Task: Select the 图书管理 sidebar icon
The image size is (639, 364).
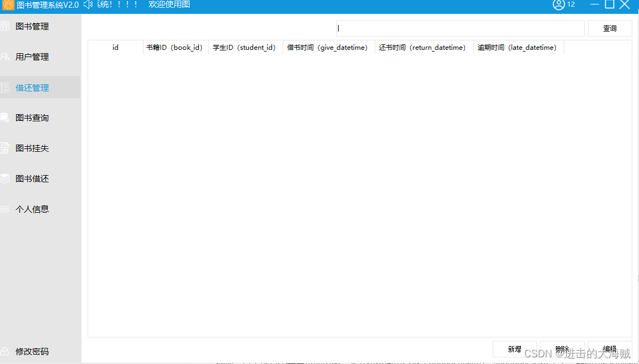Action: coord(4,26)
